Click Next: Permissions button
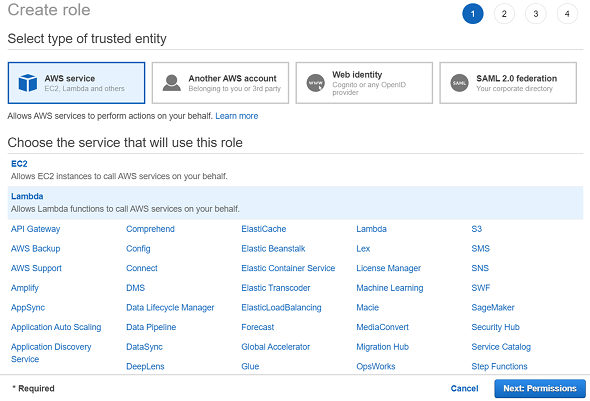 click(x=540, y=388)
